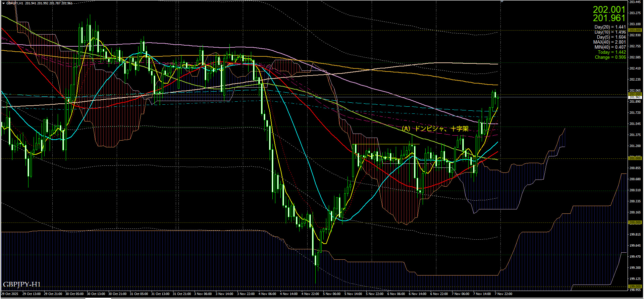Click the large green 201.961 bid price
Viewport: 644px width, 299px height.
(x=609, y=18)
